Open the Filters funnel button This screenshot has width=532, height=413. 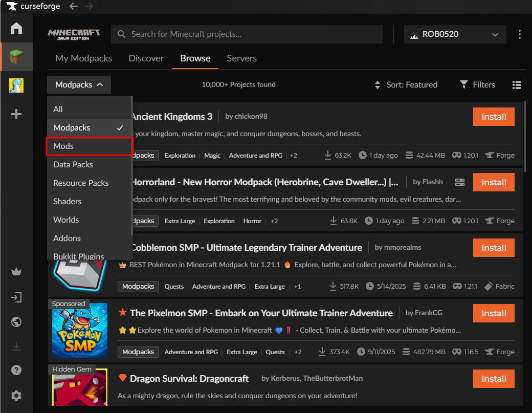[477, 84]
